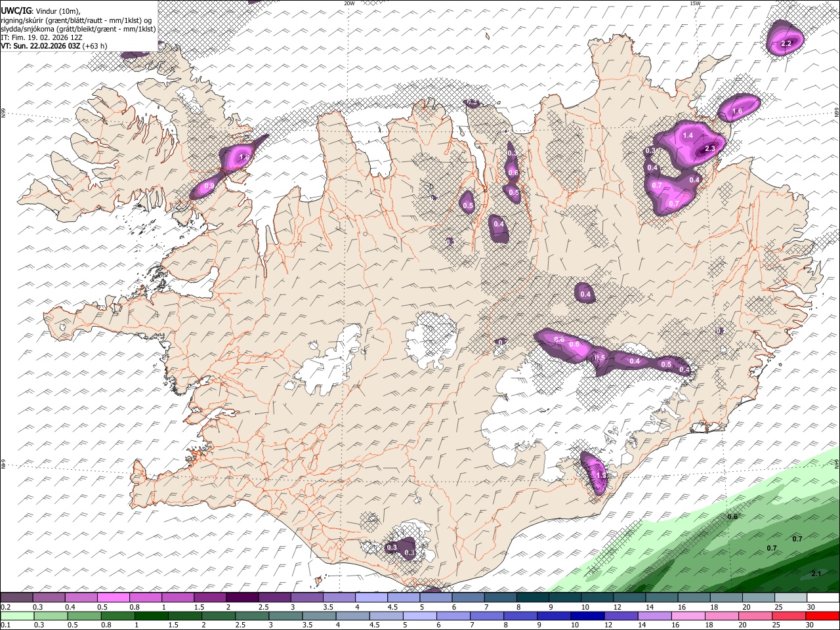Click the 0.6 rain label in the green ocean area

[732, 517]
